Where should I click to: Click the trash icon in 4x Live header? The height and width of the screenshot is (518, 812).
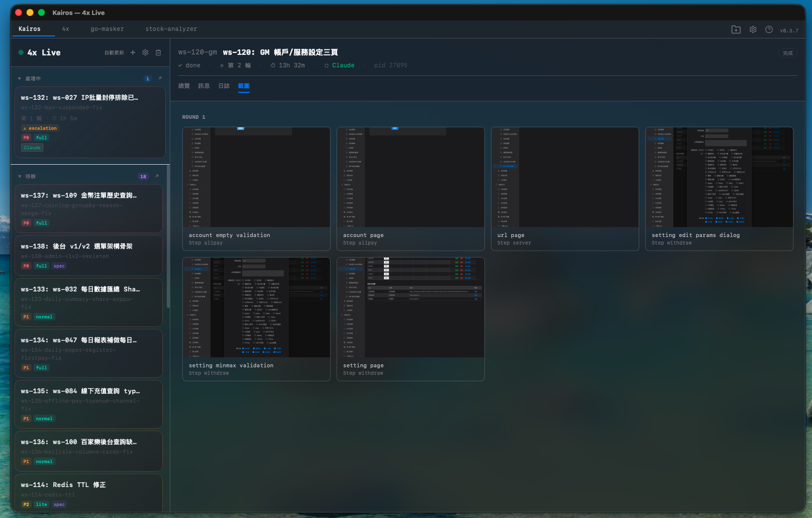pyautogui.click(x=158, y=52)
